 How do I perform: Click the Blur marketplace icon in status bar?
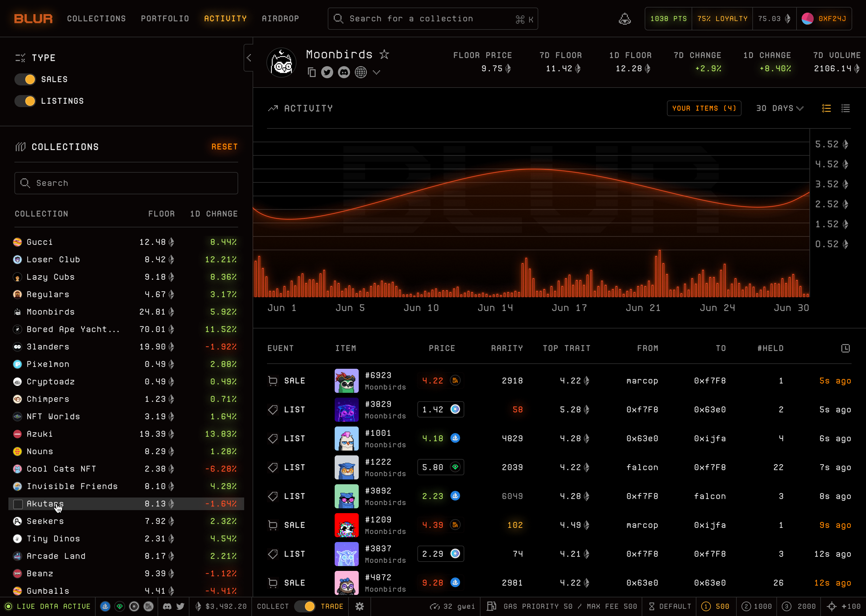(x=149, y=606)
